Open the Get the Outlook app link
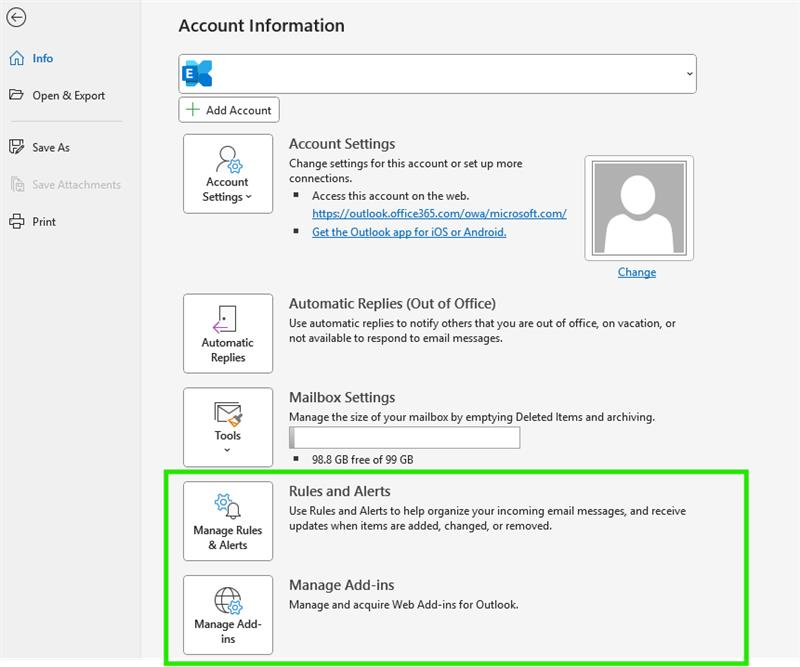Image resolution: width=800 pixels, height=667 pixels. pyautogui.click(x=410, y=233)
